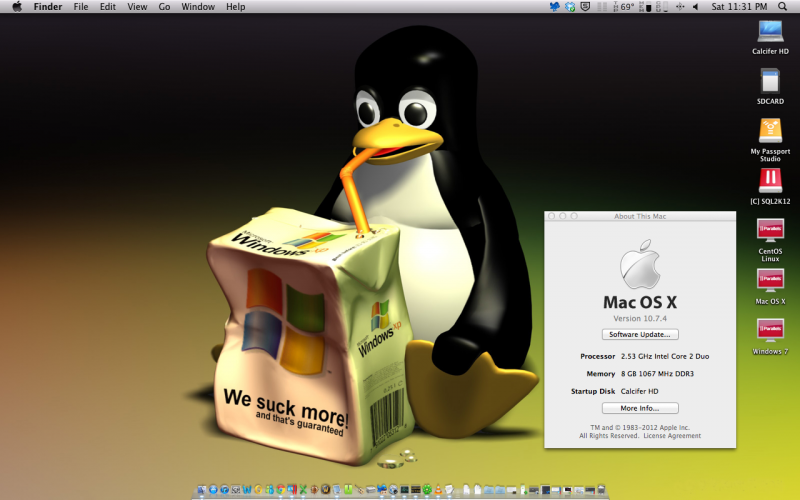The width and height of the screenshot is (800, 500).
Task: Click the Software Update... button
Action: pos(640,334)
